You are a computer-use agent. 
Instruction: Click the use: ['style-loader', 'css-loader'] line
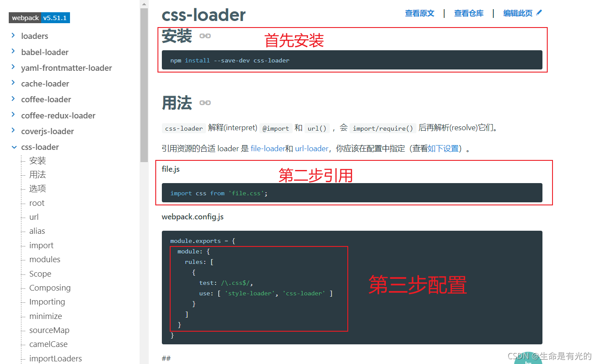pyautogui.click(x=266, y=293)
